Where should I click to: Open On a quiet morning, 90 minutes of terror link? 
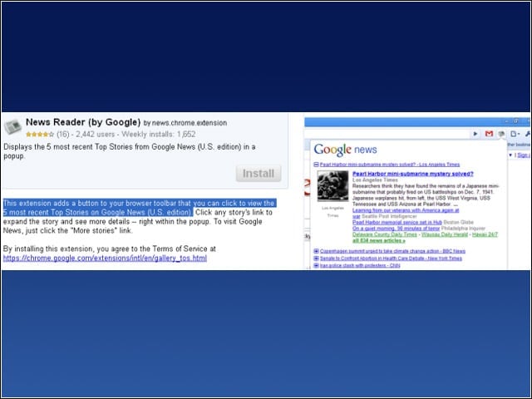click(396, 229)
